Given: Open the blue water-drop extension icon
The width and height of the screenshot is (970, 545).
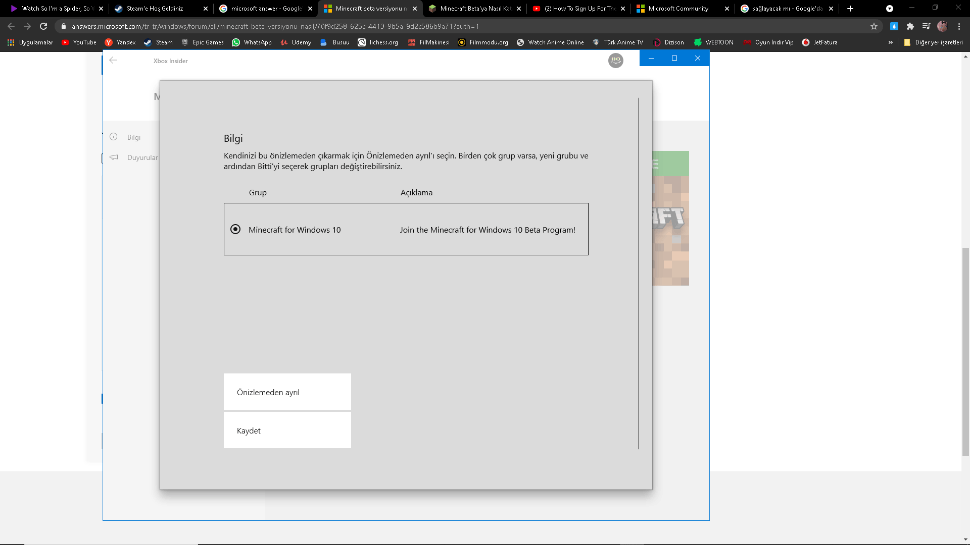Looking at the screenshot, I should pyautogui.click(x=894, y=27).
